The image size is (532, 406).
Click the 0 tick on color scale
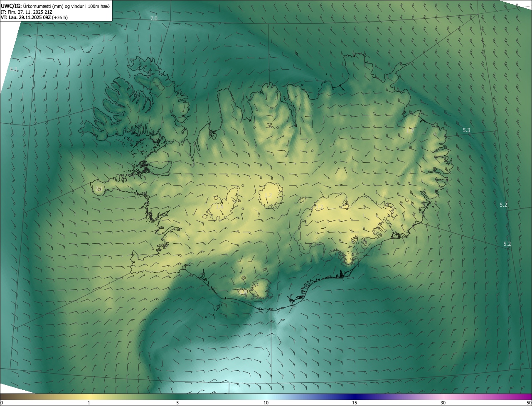pyautogui.click(x=2, y=403)
